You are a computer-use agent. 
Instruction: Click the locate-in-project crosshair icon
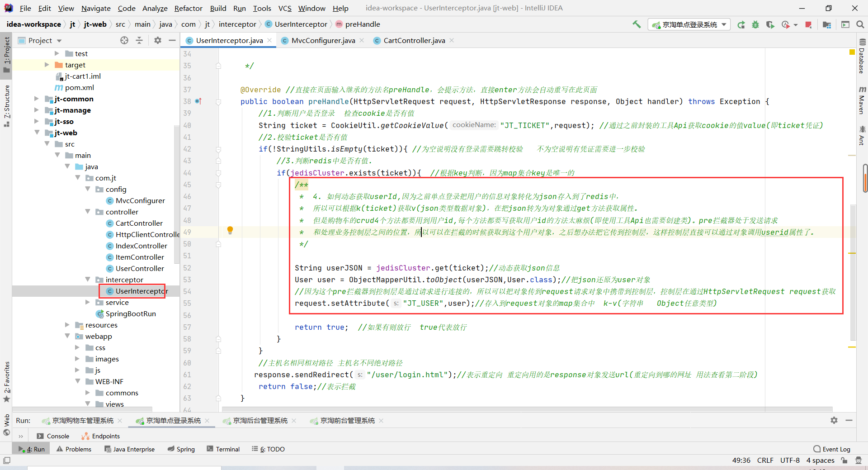click(x=124, y=40)
